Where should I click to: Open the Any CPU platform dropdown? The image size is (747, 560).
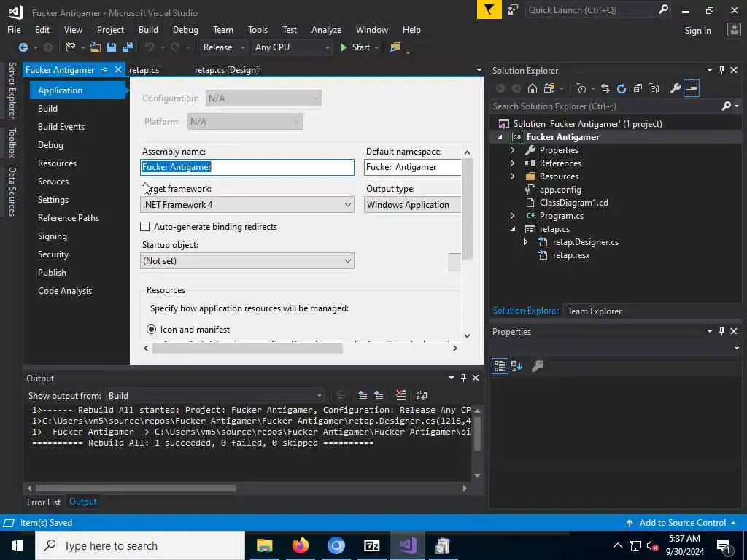click(x=292, y=47)
